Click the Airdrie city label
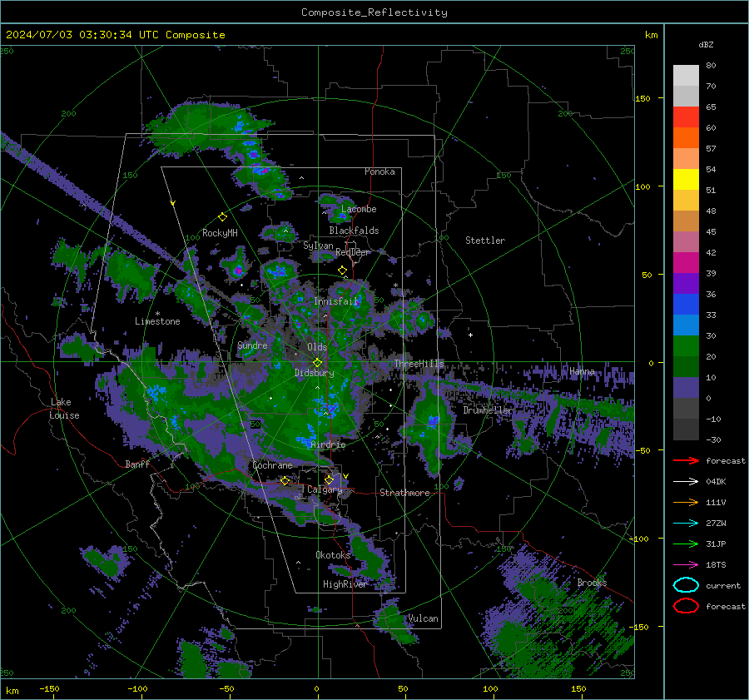 (328, 444)
